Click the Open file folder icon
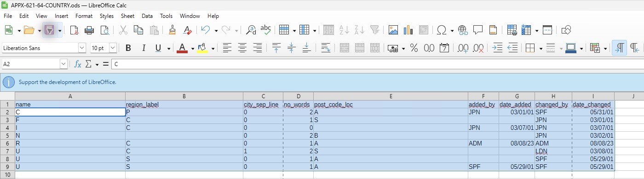This screenshot has height=179, width=644. [x=29, y=30]
